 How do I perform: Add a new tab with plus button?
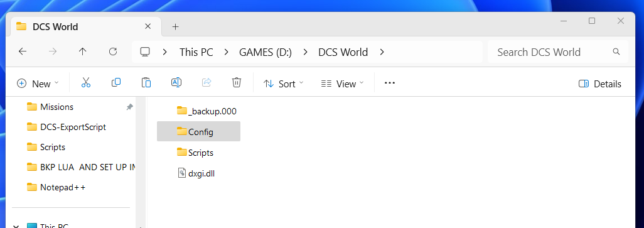point(175,27)
